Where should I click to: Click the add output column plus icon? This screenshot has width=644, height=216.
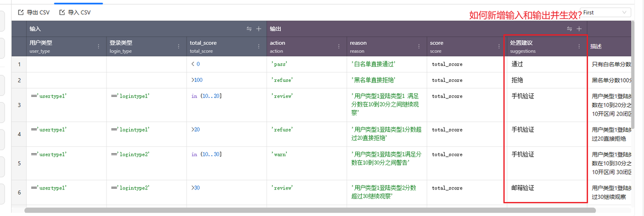(579, 29)
